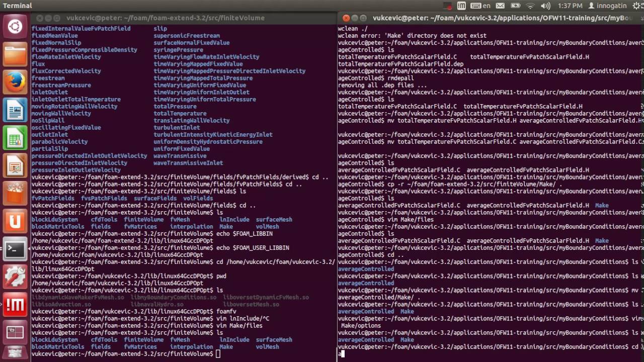644x362 pixels.
Task: Click 'vim Make/files' command in left terminal
Action: [x=239, y=326]
